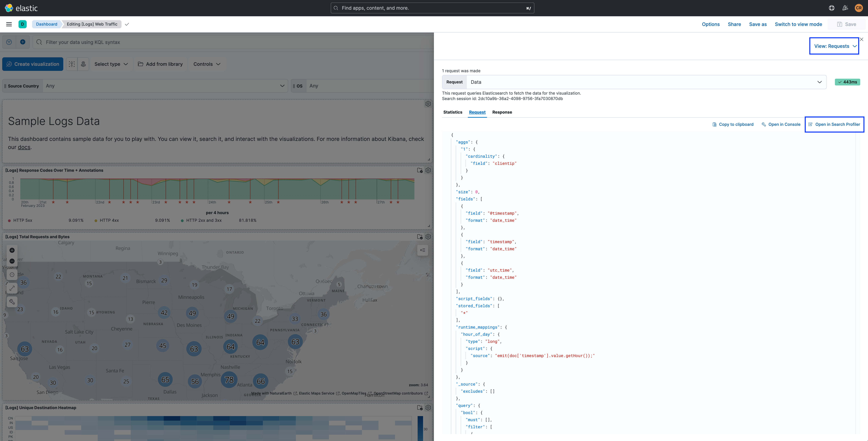868x441 pixels.
Task: Go to the Dashboard breadcrumb
Action: (x=46, y=24)
